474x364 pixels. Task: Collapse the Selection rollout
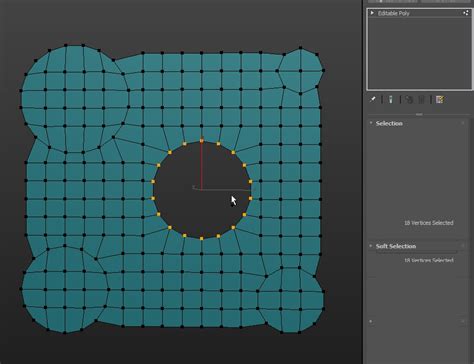pyautogui.click(x=371, y=123)
